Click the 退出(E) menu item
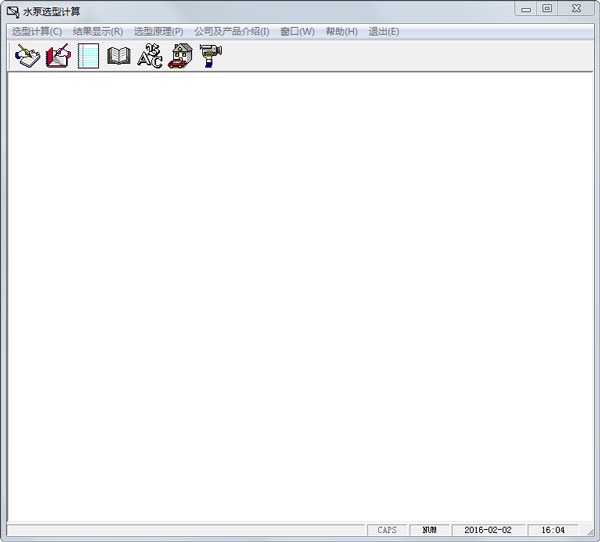 383,32
